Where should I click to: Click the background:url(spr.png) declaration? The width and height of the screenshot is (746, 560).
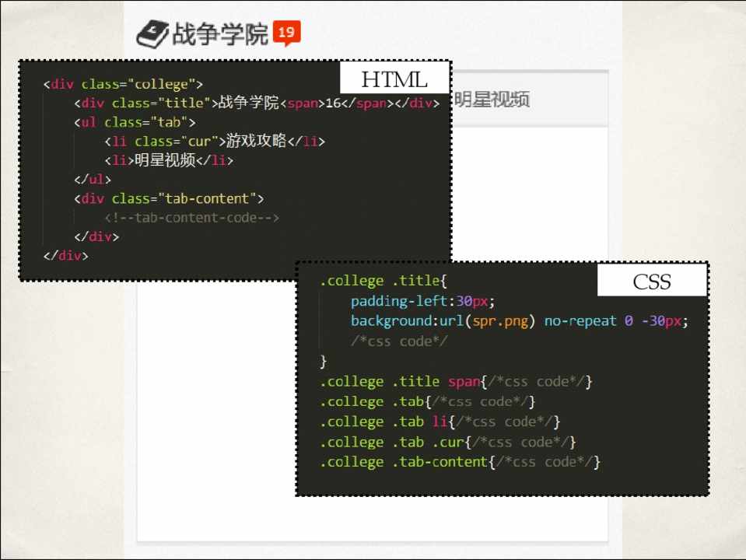click(519, 321)
